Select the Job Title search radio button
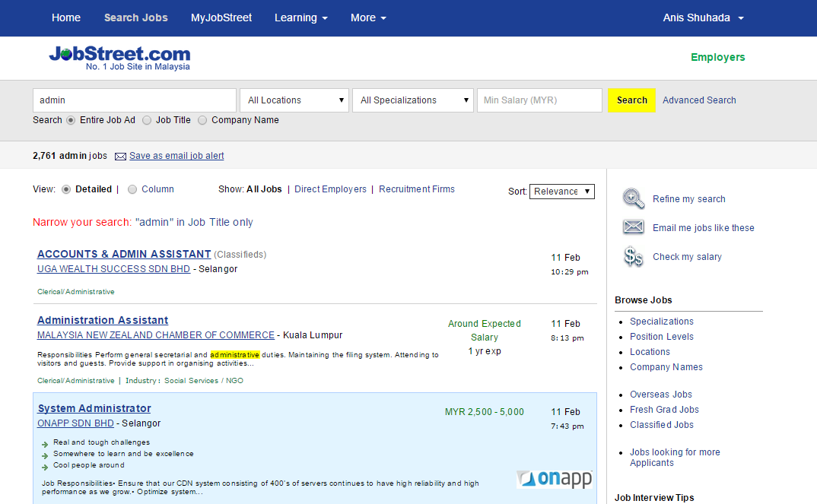Screen dimensions: 817x504 146,120
